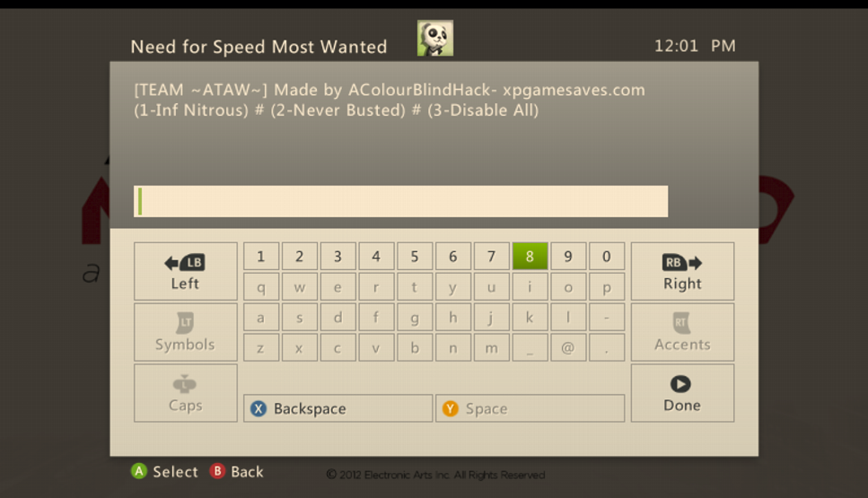Tap the number 3 key
868x498 pixels.
[x=338, y=257]
